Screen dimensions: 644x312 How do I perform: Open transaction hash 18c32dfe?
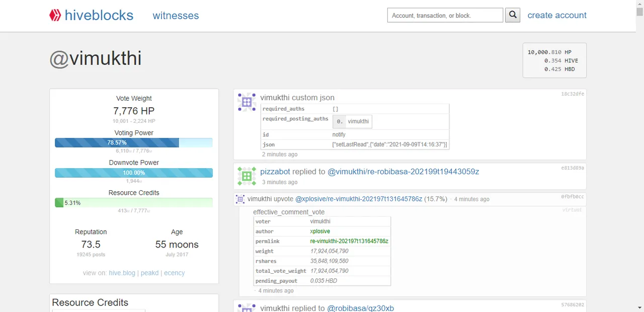(573, 94)
